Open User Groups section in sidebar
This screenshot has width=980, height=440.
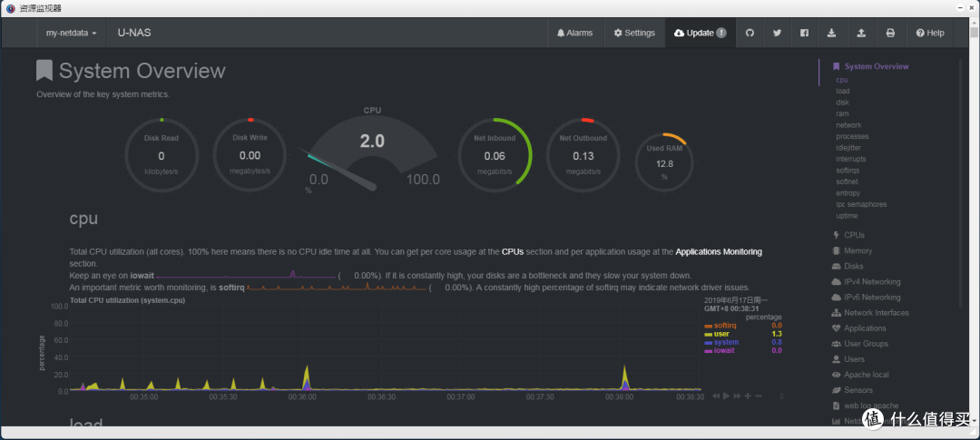(867, 344)
